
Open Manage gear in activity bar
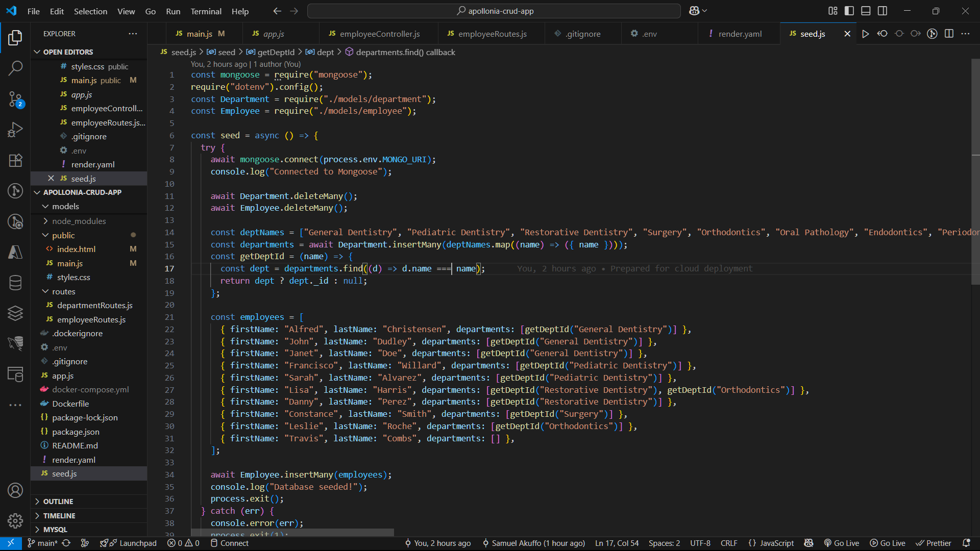(x=15, y=521)
